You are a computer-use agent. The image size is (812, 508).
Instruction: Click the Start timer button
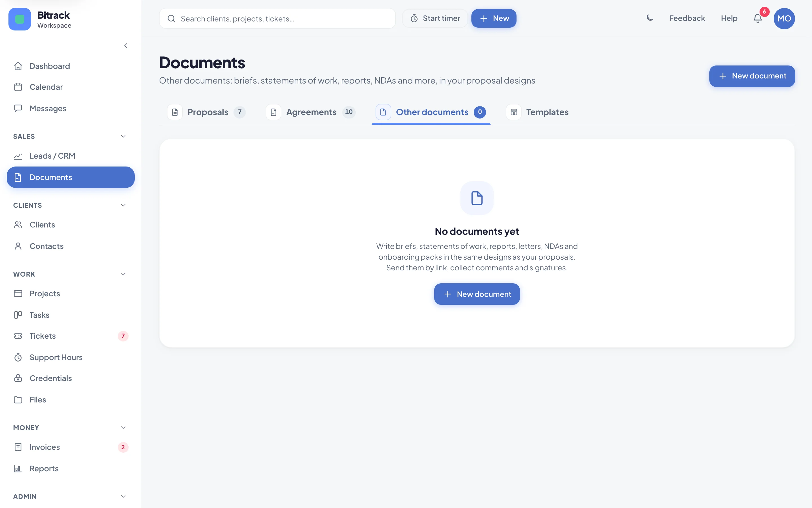[435, 18]
